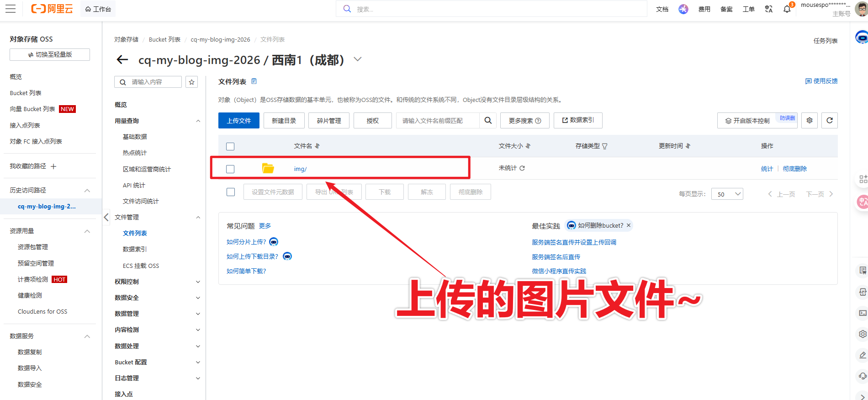Click the 使用反馈 link
Screen dimensions: 868x400
click(x=821, y=81)
